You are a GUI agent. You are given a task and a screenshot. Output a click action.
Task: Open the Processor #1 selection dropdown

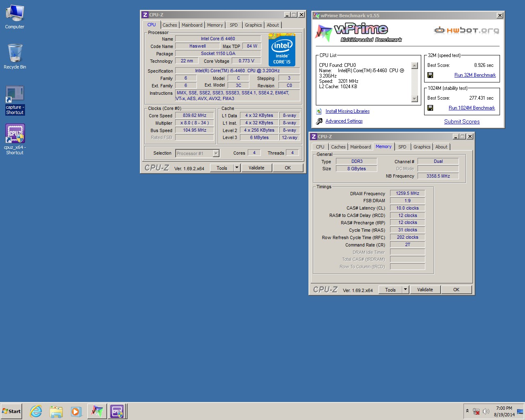tap(197, 153)
